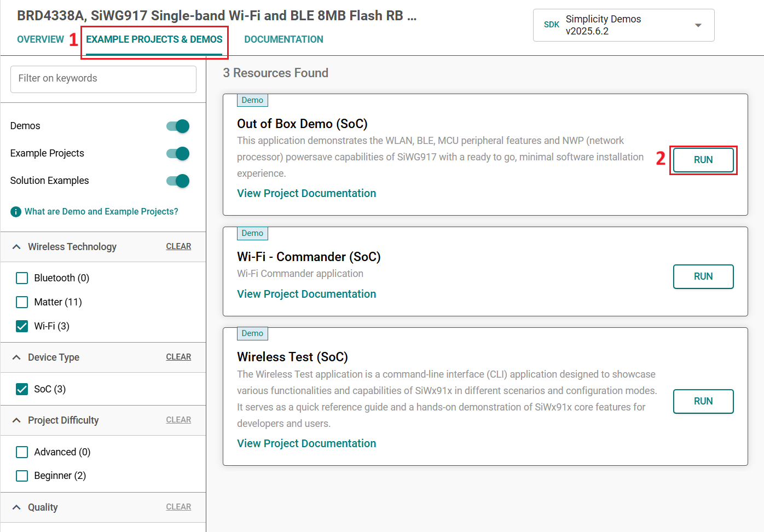Select the Beginner difficulty checkbox
The width and height of the screenshot is (764, 532).
pos(22,476)
